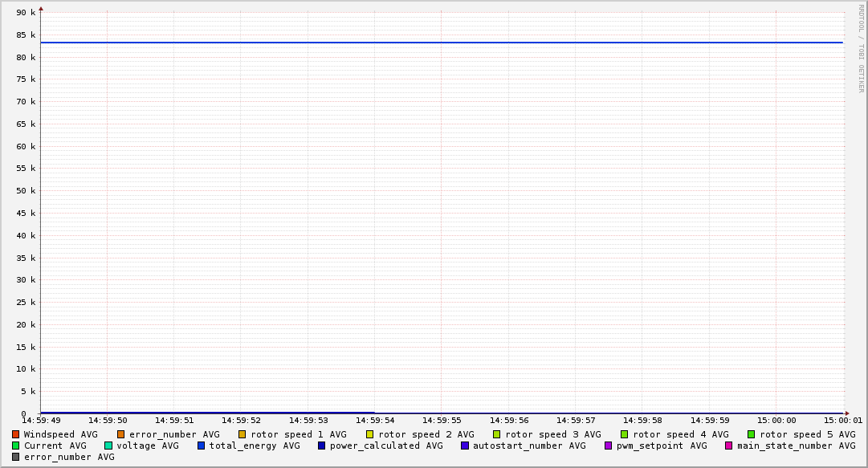Viewport: 868px width, 468px height.
Task: Click the 50 k y-axis label
Action: 26,191
